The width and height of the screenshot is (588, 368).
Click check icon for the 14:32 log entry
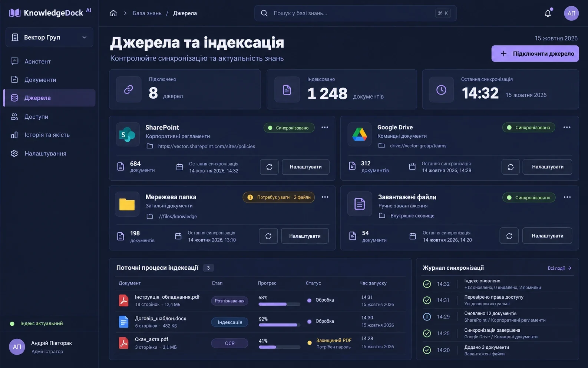tap(427, 284)
